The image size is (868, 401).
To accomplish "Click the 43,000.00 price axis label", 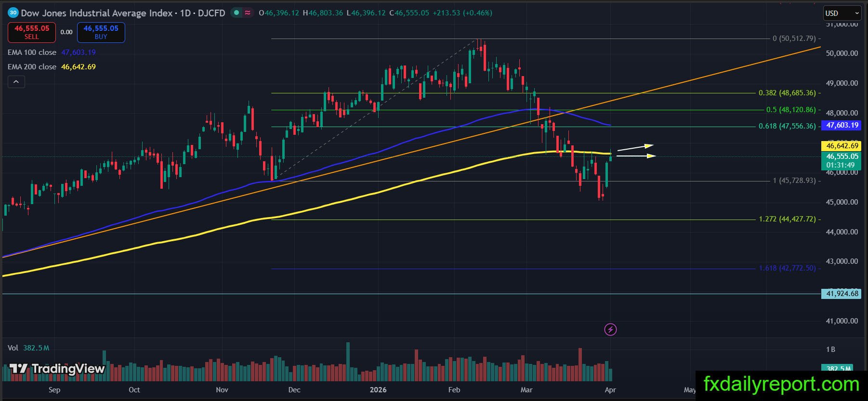I will (842, 261).
